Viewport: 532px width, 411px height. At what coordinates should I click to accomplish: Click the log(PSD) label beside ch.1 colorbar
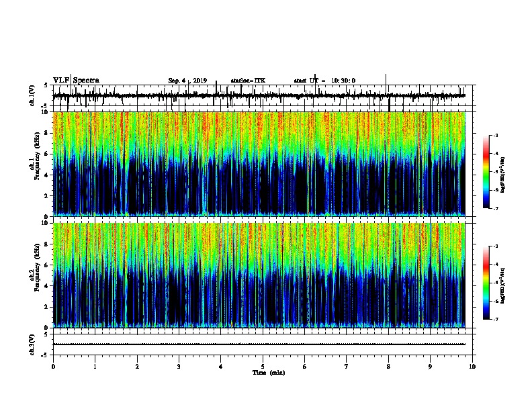pyautogui.click(x=502, y=175)
